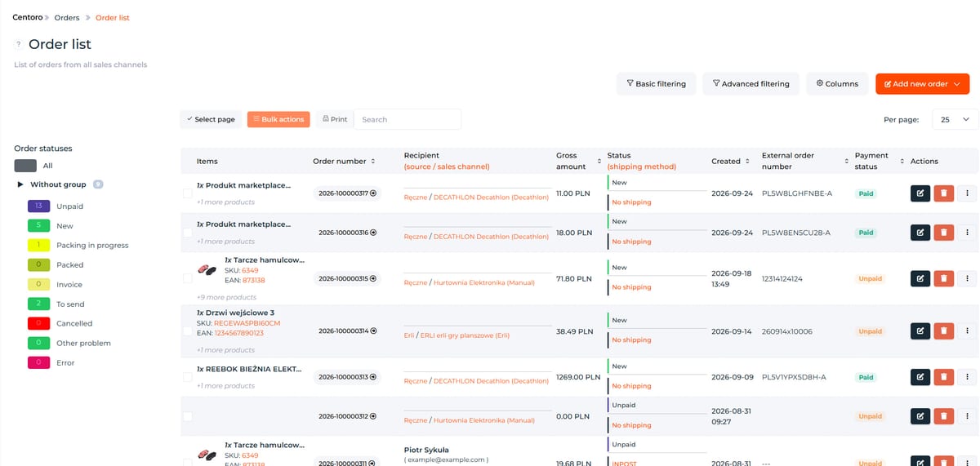Edit order 2026-100000313 with the pencil button
This screenshot has width=980, height=466.
click(x=920, y=377)
